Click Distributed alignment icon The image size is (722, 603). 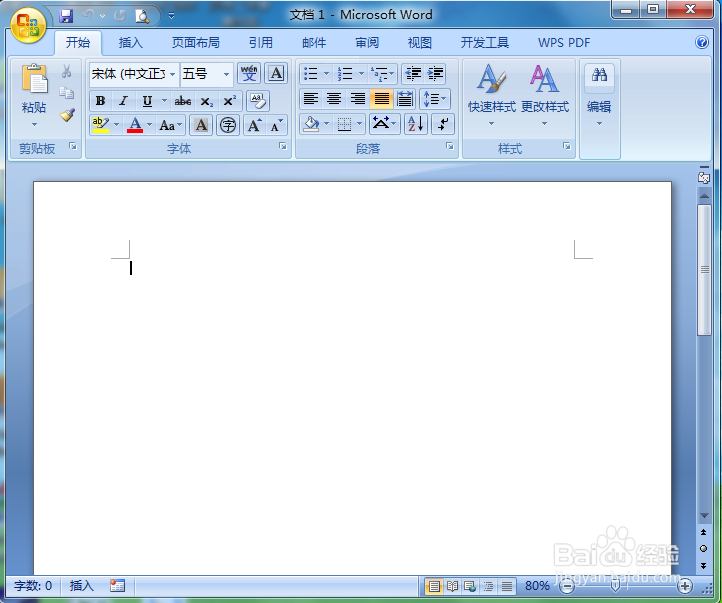pyautogui.click(x=405, y=99)
